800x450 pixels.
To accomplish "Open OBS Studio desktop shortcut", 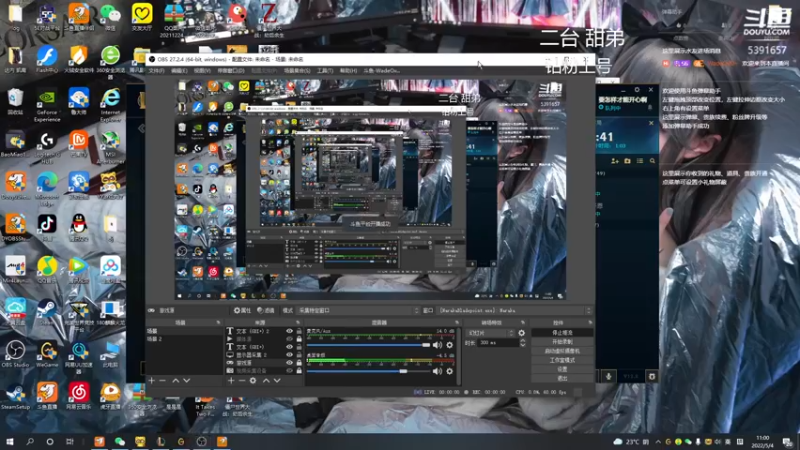I will 15,353.
